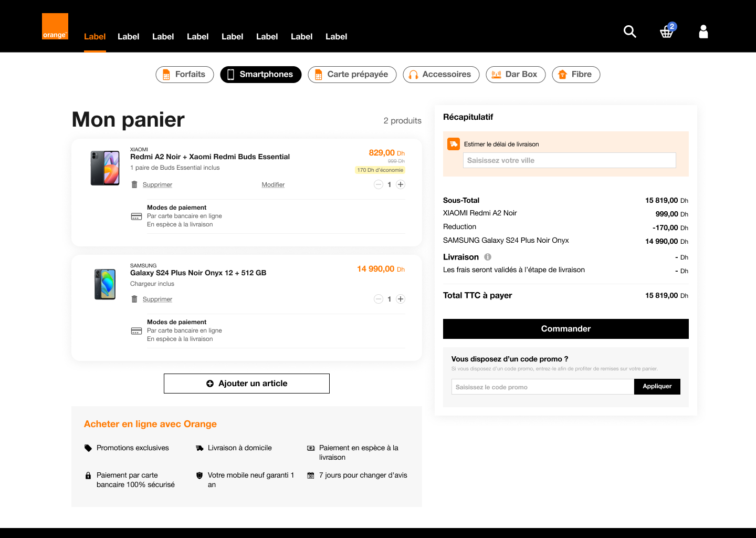
Task: Focus the promo code input field
Action: pos(543,387)
